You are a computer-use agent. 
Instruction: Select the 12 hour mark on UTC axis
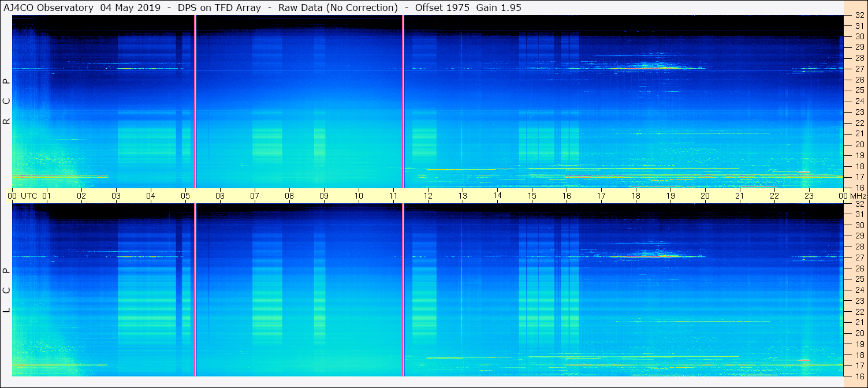pos(428,196)
